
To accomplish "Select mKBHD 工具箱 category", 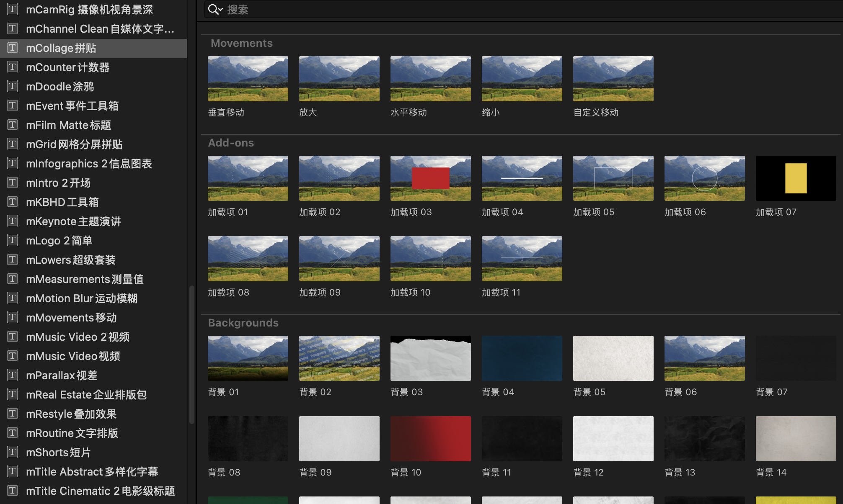I will (x=93, y=202).
